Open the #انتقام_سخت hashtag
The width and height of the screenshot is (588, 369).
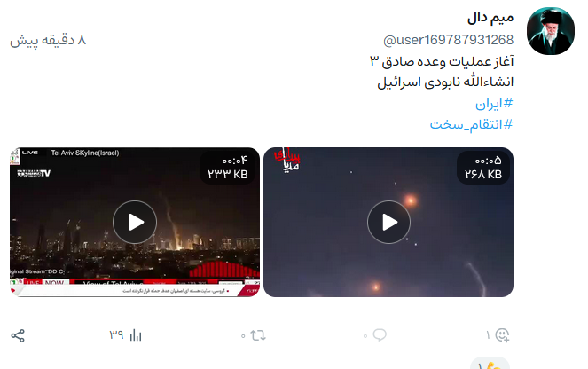click(x=471, y=124)
